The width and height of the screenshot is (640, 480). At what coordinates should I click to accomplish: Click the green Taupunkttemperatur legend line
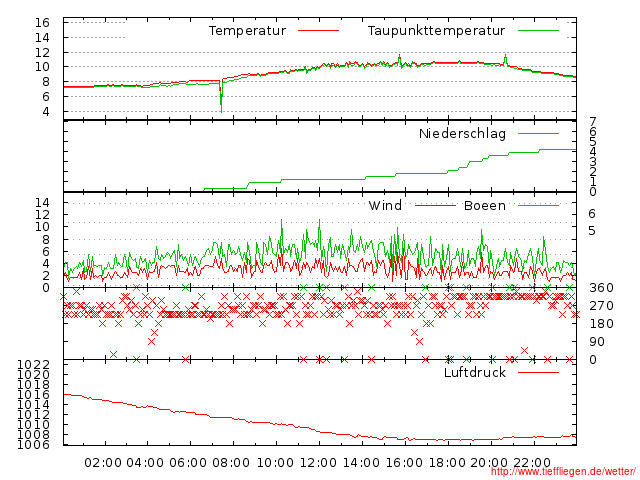click(538, 31)
